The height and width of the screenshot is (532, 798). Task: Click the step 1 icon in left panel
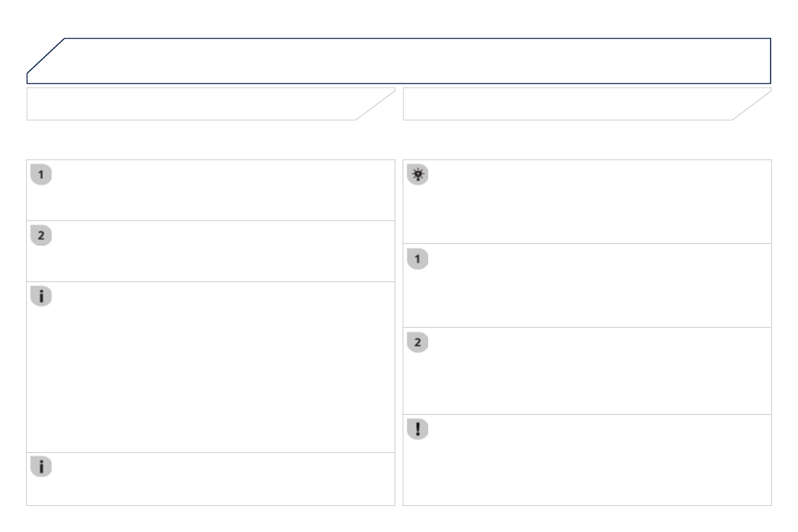[x=42, y=176]
